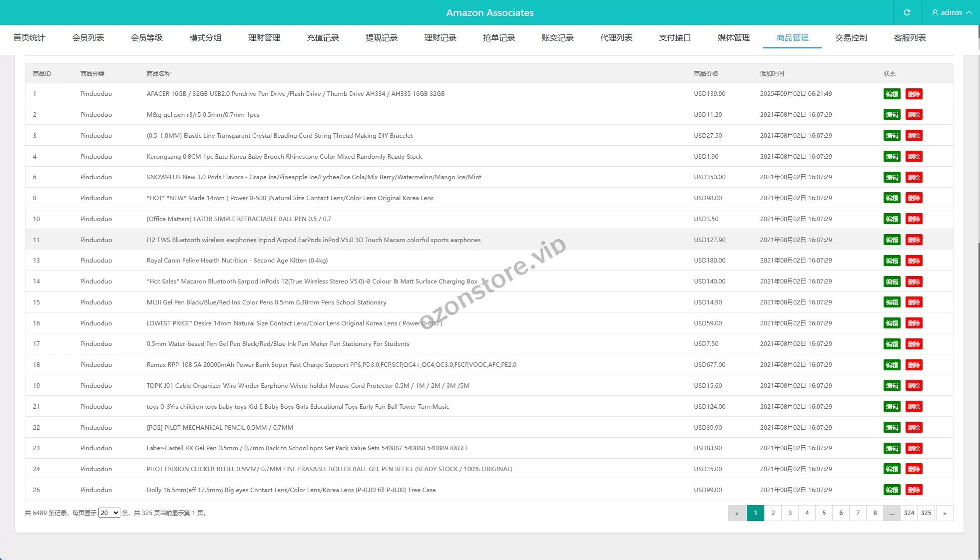Edit the SNOWPLUS Pods product row

892,177
